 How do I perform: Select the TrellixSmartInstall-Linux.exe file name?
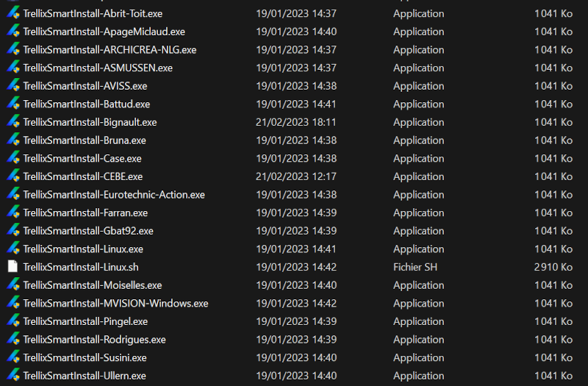pos(83,249)
